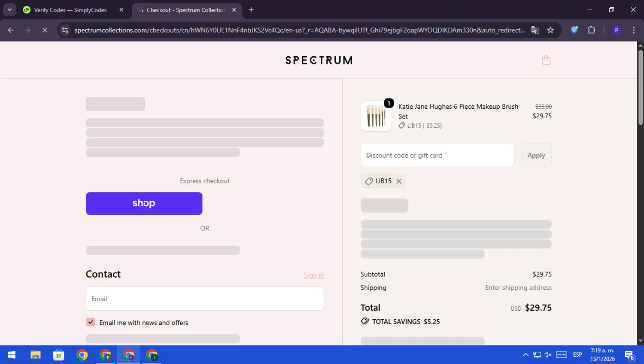644x364 pixels.
Task: Click the address bar URL
Action: (299, 30)
